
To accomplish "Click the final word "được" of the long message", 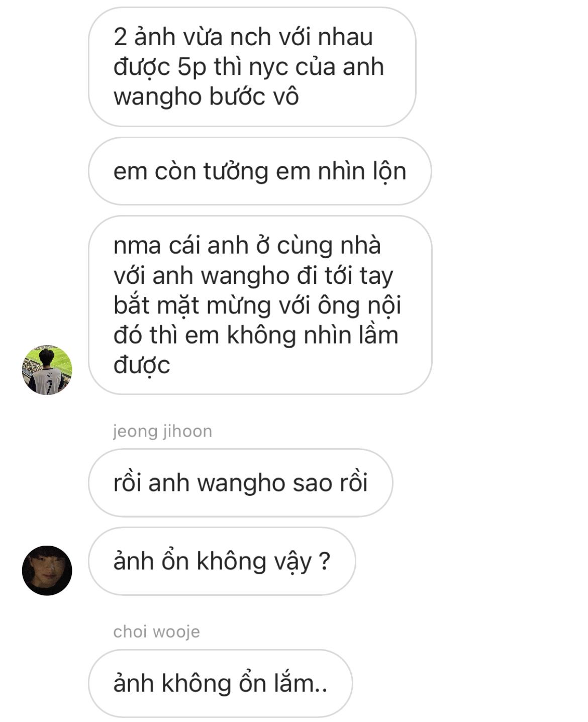I will 142,365.
